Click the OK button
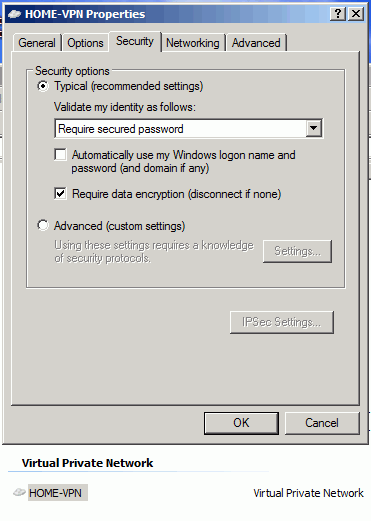The height and width of the screenshot is (521, 371). [x=241, y=423]
